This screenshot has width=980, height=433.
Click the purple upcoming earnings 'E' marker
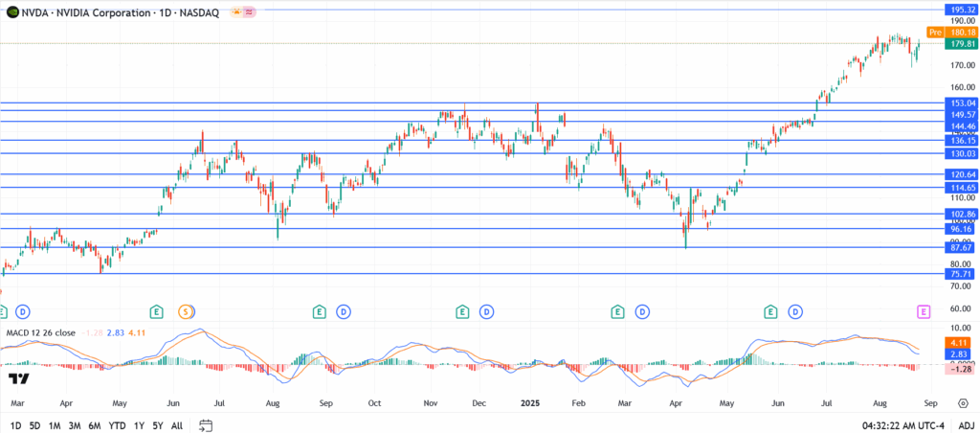click(923, 311)
